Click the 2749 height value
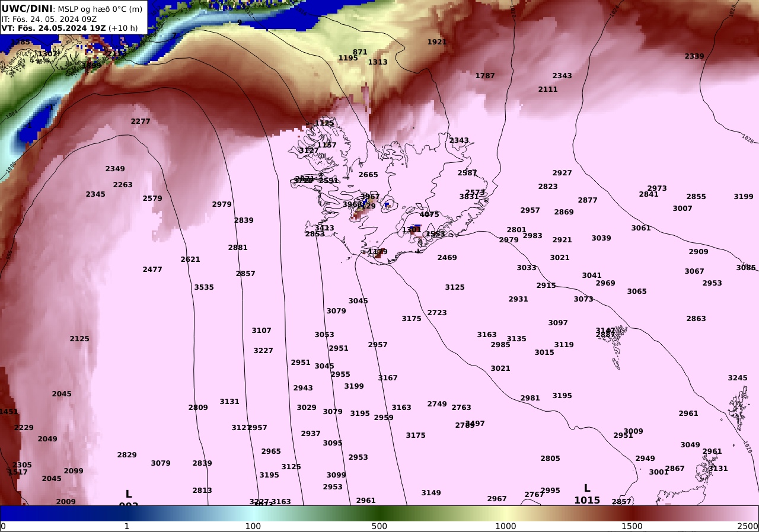Screen dimensions: 759x532 click(x=437, y=404)
